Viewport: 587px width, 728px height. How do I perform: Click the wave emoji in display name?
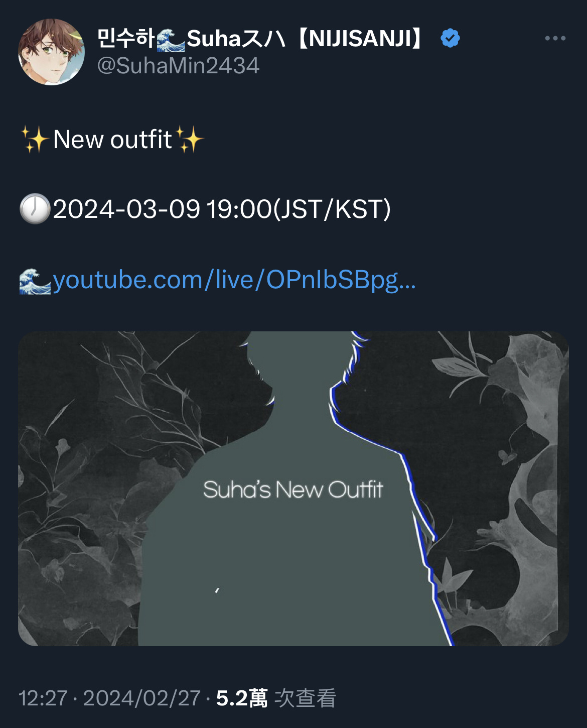pos(171,40)
